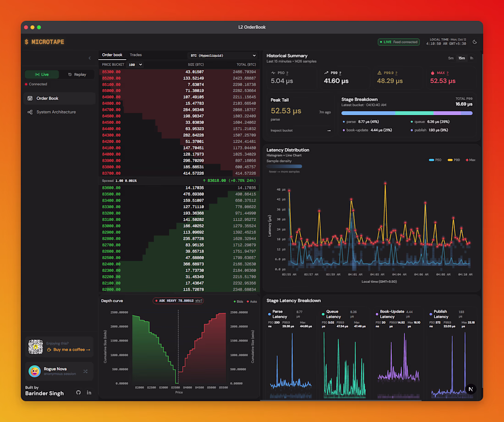Image resolution: width=504 pixels, height=422 pixels.
Task: Switch to Live mode
Action: click(x=42, y=74)
